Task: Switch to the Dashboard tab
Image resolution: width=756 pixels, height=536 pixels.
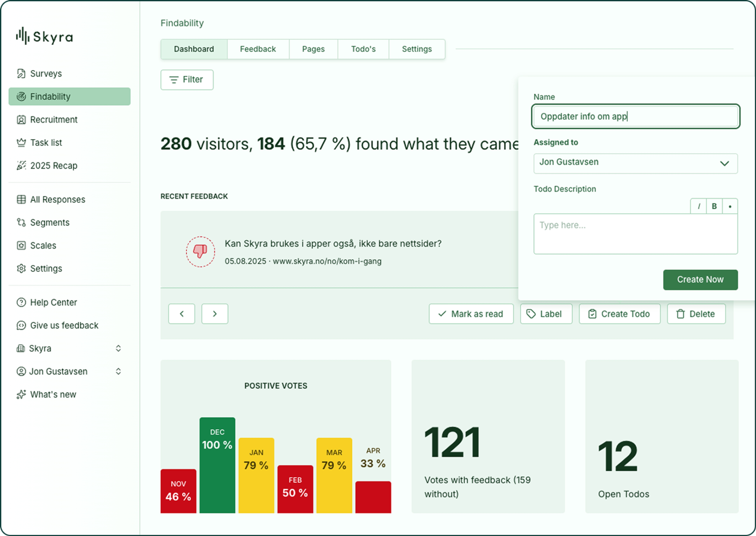Action: 194,49
